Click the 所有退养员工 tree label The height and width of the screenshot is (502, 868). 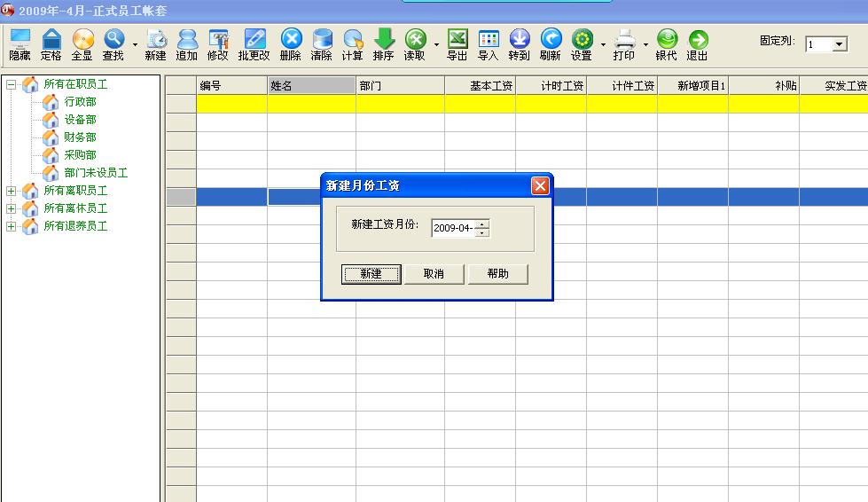pyautogui.click(x=75, y=226)
